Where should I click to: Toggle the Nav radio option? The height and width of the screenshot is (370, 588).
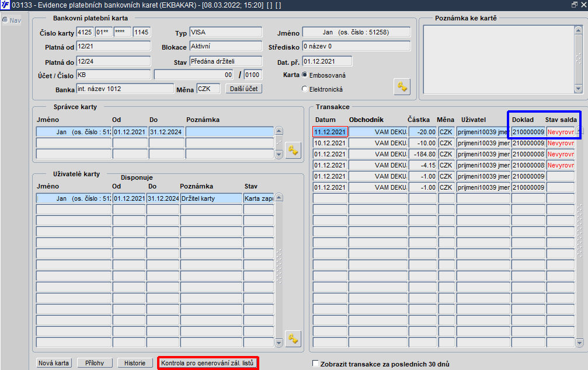(x=5, y=20)
